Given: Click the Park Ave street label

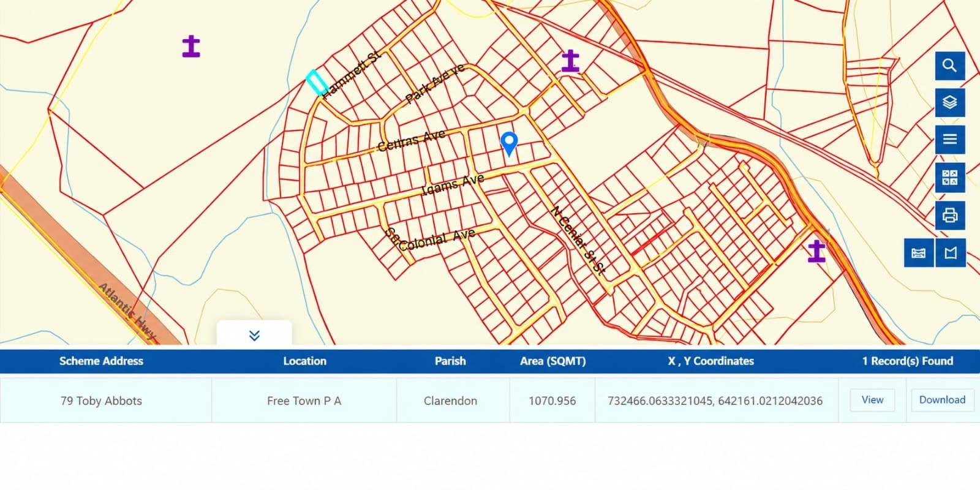Looking at the screenshot, I should pyautogui.click(x=435, y=83).
